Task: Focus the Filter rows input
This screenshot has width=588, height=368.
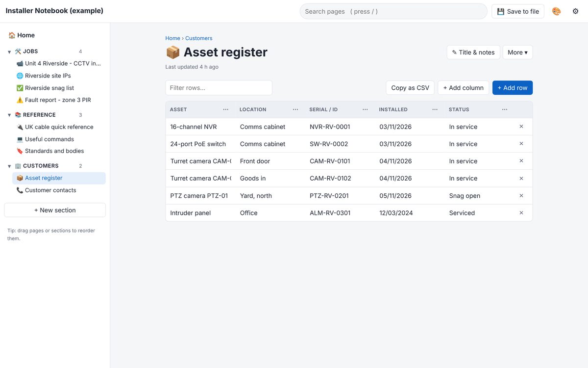Action: [219, 88]
